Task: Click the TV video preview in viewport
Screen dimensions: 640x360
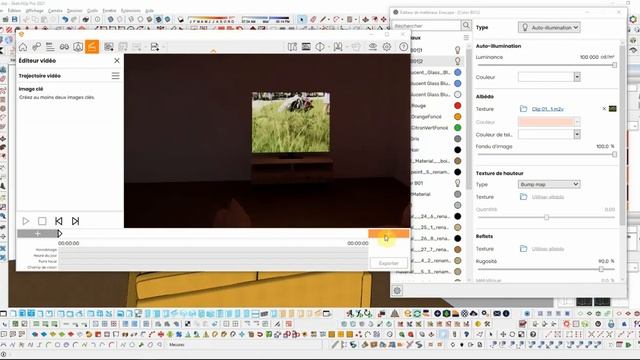Action: click(291, 122)
